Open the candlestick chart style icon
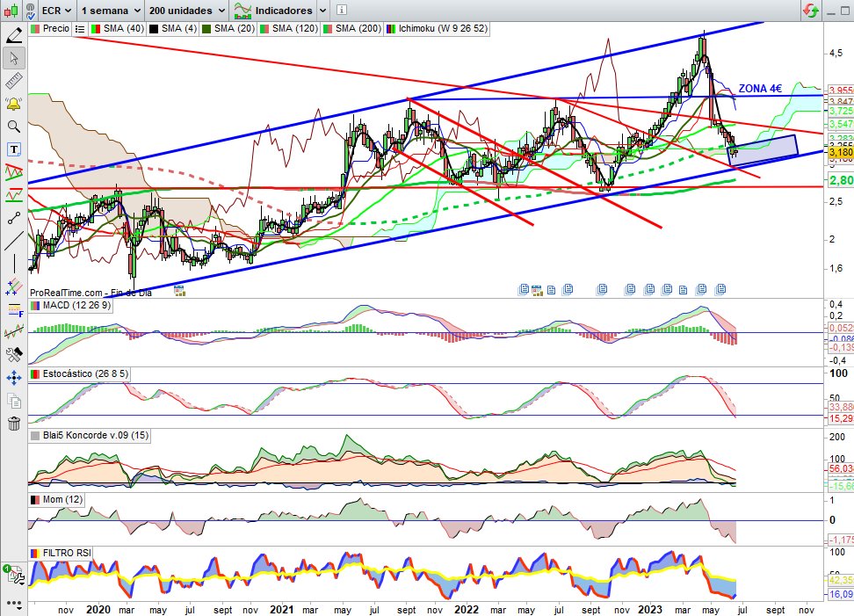This screenshot has width=854, height=616. coord(11,11)
